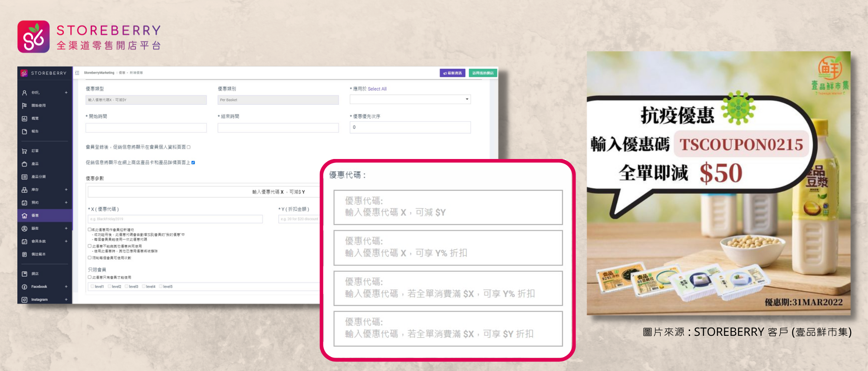Click the X 優惠代碼 field with BlackFriday2019 placeholder
This screenshot has width=868, height=371.
pos(175,219)
